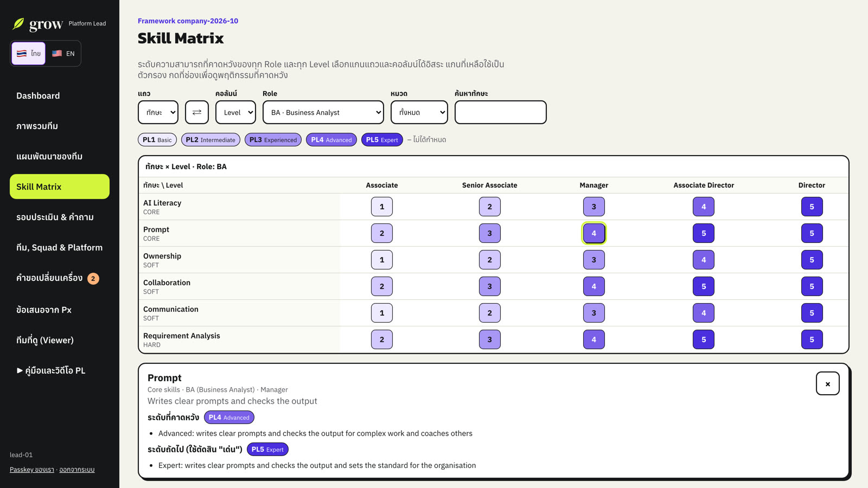Open the แถว dropdown showing ทักษะ
The width and height of the screenshot is (868, 488).
(x=158, y=112)
